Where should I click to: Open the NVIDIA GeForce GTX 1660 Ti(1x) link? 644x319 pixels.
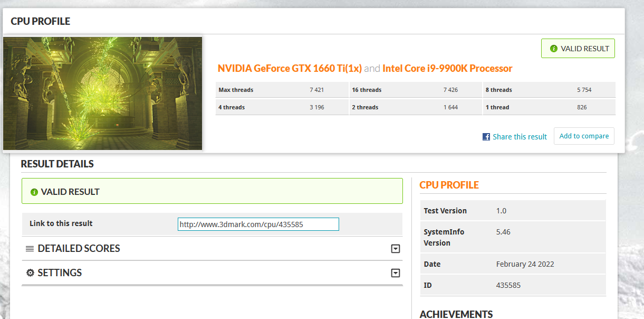[x=290, y=68]
